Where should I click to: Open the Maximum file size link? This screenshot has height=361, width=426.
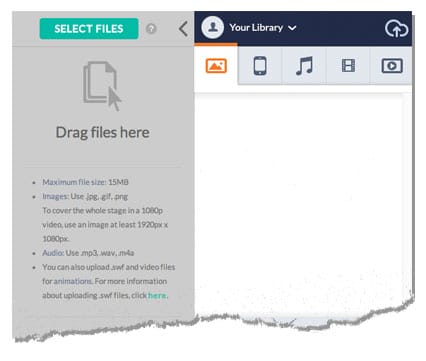tap(74, 182)
